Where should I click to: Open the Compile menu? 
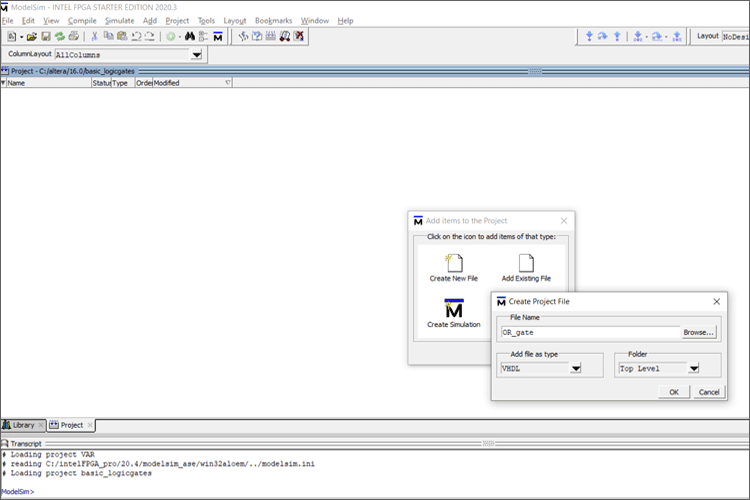[x=82, y=21]
